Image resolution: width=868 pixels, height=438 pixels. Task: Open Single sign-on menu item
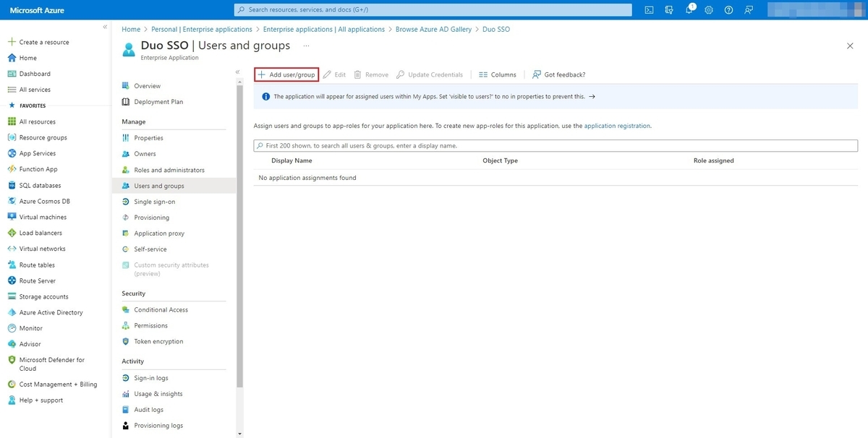(x=154, y=202)
